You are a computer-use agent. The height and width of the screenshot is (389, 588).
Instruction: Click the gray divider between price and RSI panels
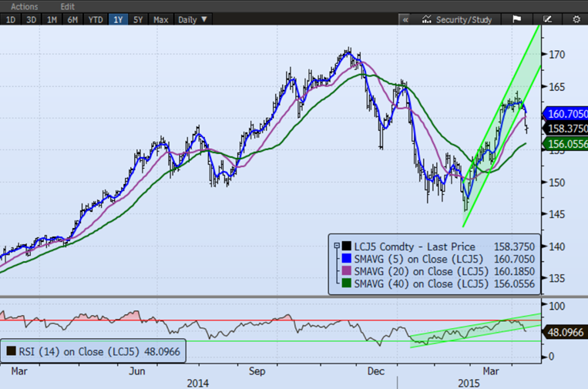click(294, 297)
